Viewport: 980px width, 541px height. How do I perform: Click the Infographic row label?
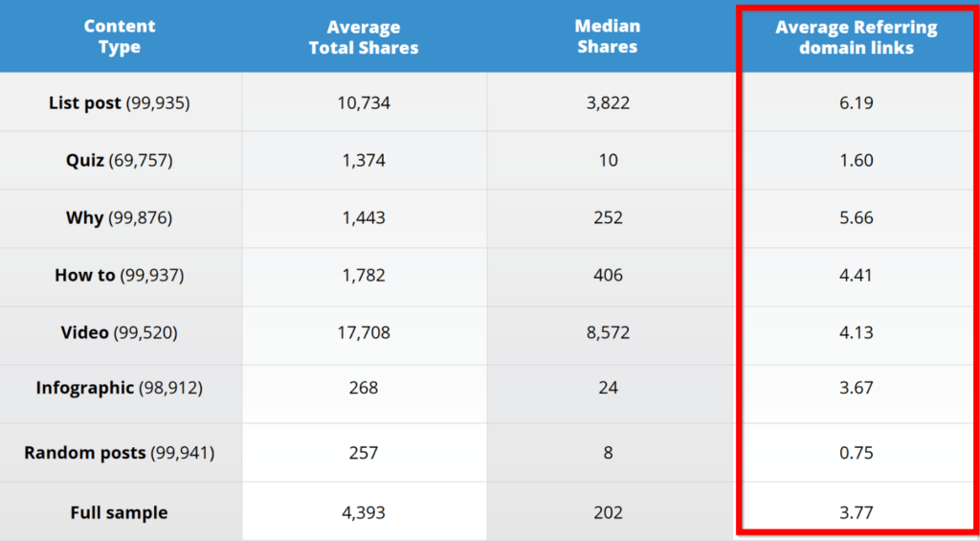point(120,388)
